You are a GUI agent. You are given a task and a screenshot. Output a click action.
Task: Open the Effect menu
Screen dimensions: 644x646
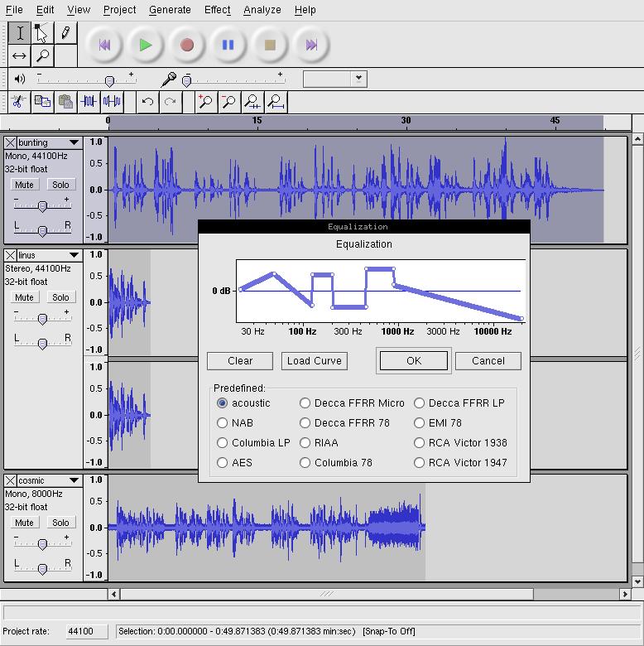coord(217,10)
